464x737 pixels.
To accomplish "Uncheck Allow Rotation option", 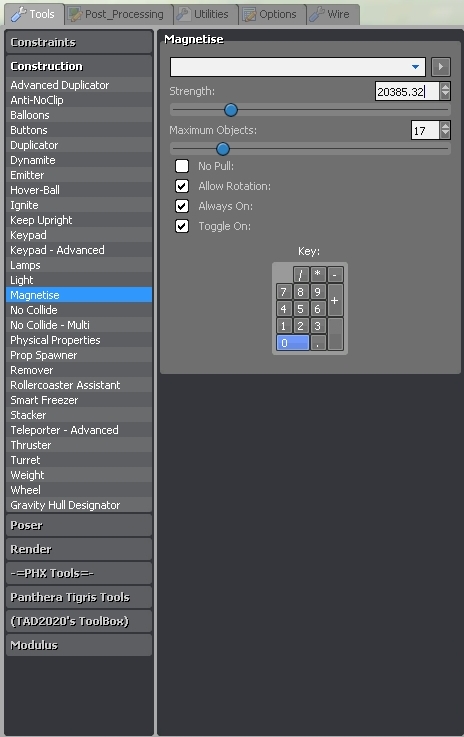I will click(182, 186).
